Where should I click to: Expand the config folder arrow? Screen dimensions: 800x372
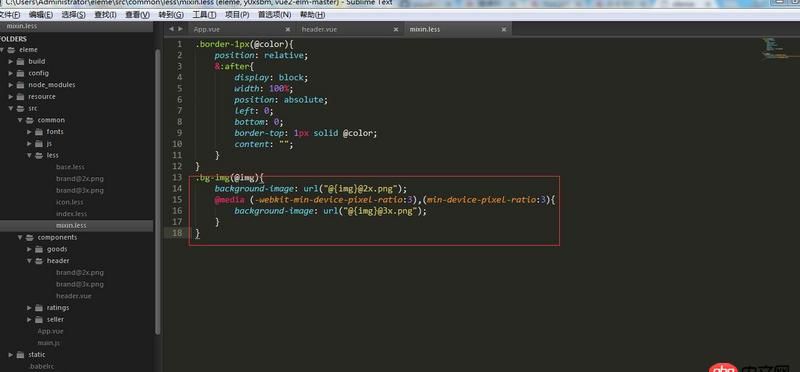(11, 73)
